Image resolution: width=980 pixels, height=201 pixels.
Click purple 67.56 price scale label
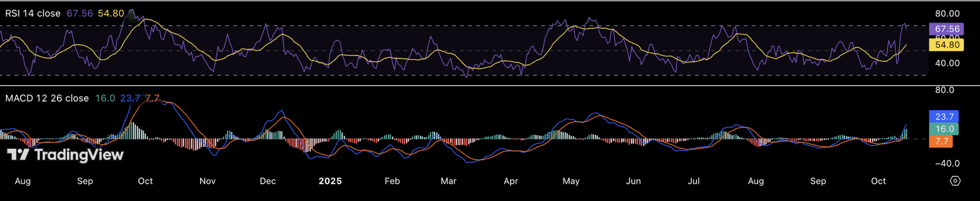946,29
